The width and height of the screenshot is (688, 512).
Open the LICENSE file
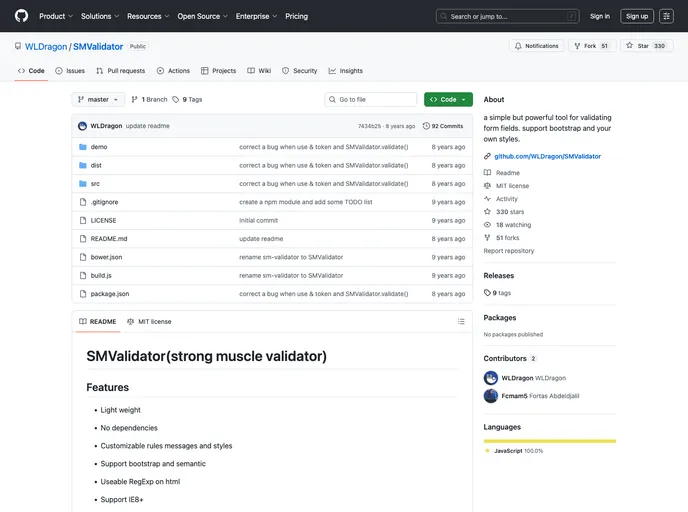104,221
